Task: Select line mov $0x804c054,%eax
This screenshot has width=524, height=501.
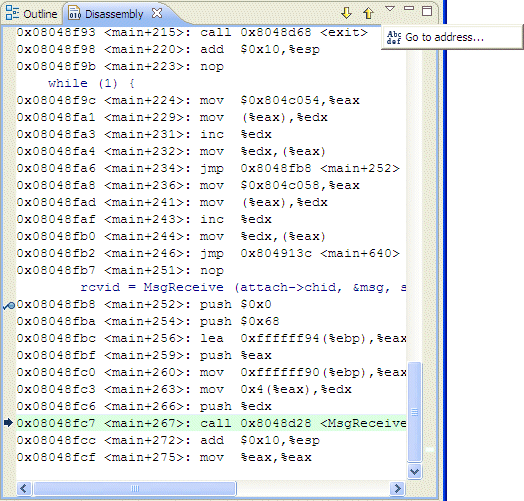Action: click(x=188, y=100)
